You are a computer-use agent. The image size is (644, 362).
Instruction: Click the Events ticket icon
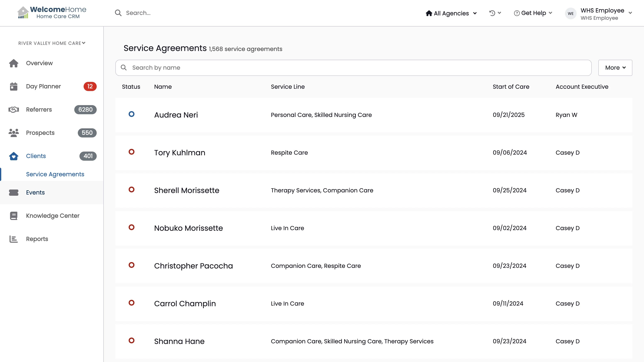(13, 193)
